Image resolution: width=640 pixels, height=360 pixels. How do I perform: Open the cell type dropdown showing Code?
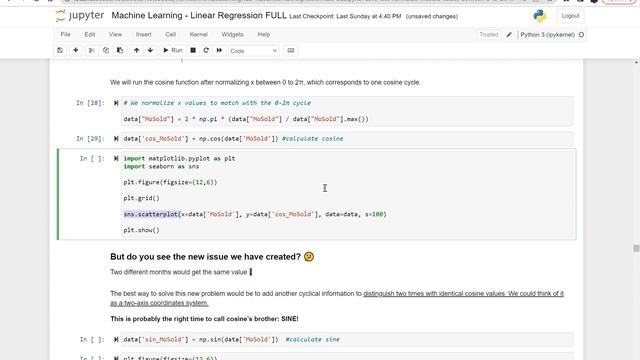(253, 51)
